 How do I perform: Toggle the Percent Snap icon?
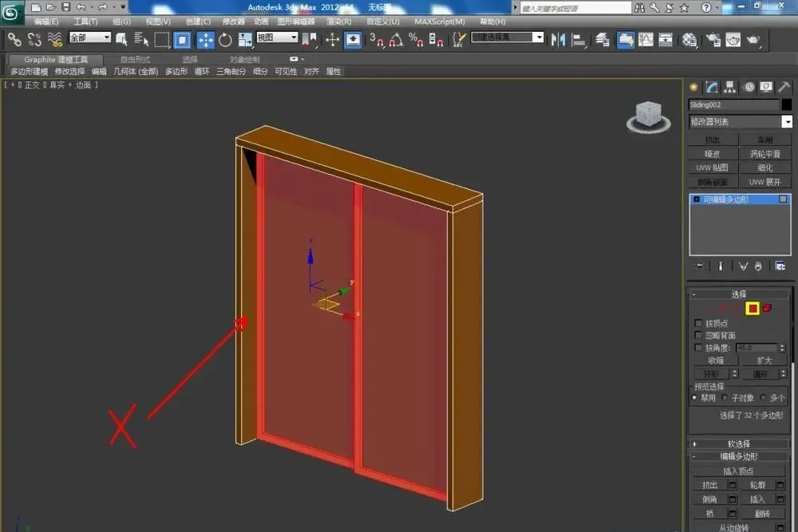coord(417,39)
